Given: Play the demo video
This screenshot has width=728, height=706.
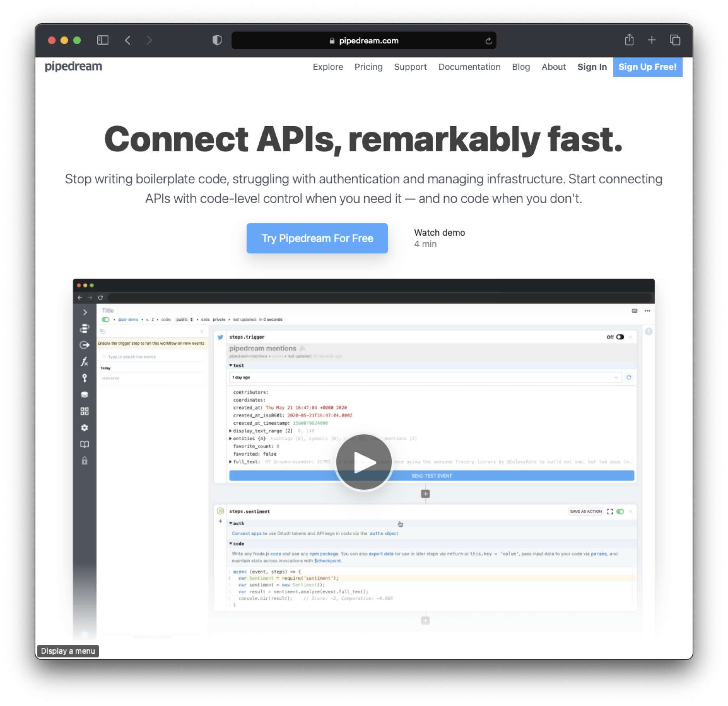Looking at the screenshot, I should 364,462.
